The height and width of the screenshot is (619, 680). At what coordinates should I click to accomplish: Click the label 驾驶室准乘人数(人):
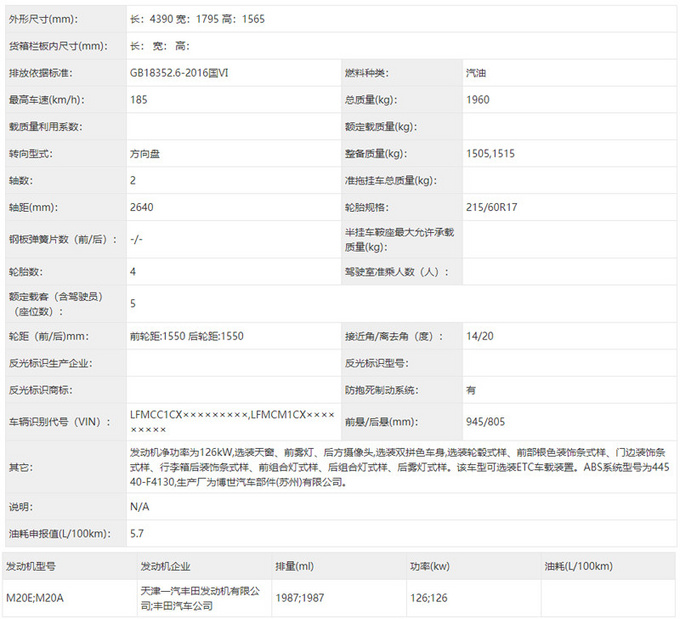(x=397, y=272)
